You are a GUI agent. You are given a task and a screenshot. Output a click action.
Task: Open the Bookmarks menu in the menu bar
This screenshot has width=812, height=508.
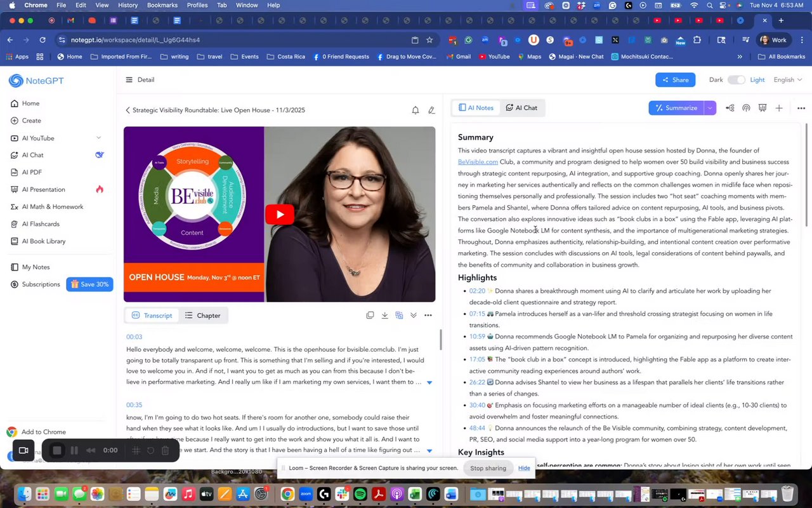(162, 5)
